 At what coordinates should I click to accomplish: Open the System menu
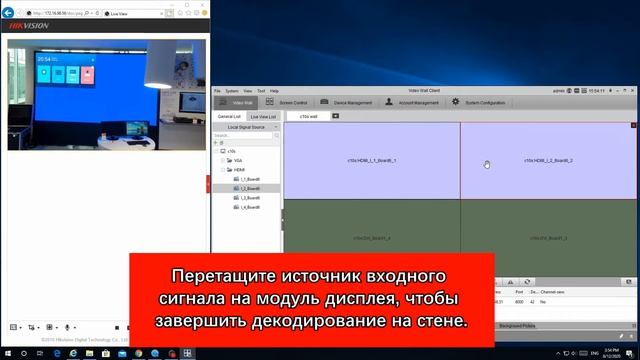click(231, 91)
